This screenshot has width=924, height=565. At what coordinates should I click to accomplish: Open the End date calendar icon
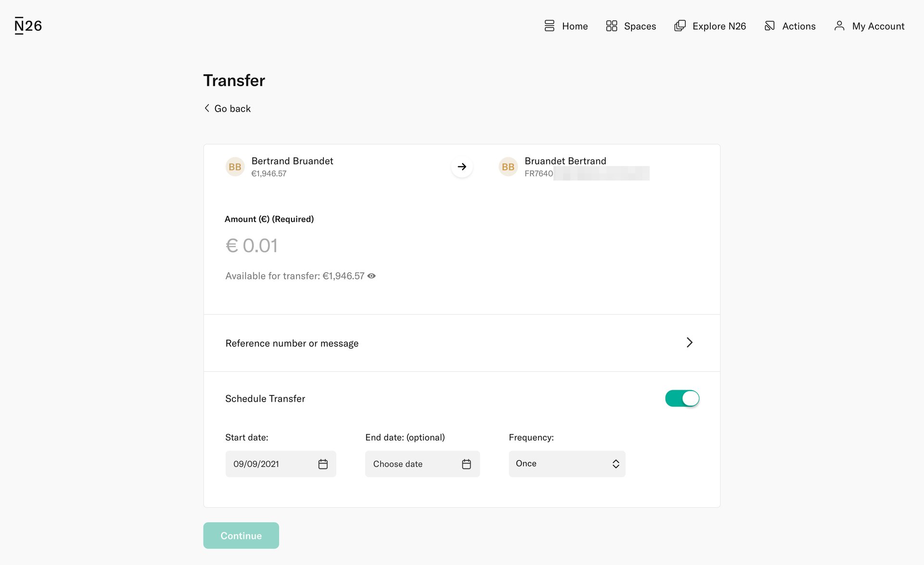[466, 463]
